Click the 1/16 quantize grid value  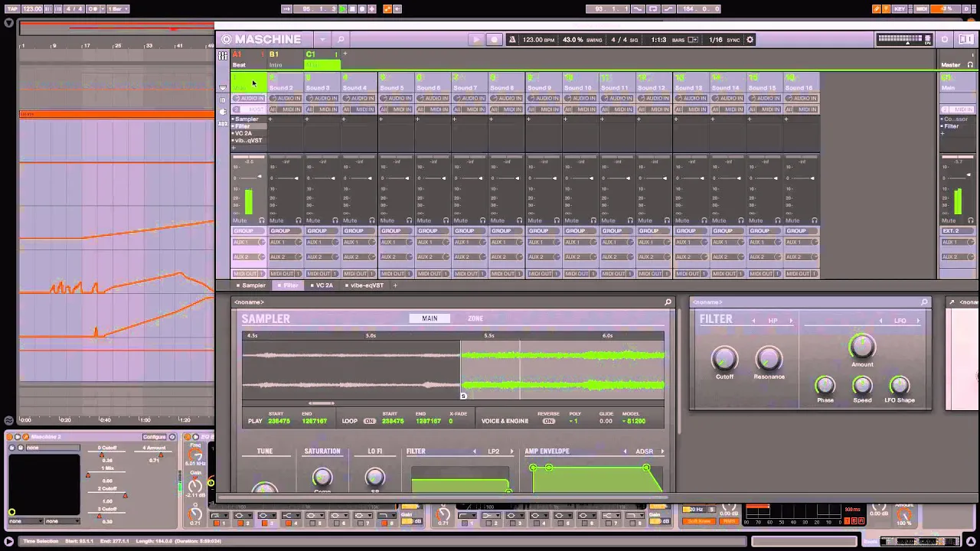click(716, 40)
